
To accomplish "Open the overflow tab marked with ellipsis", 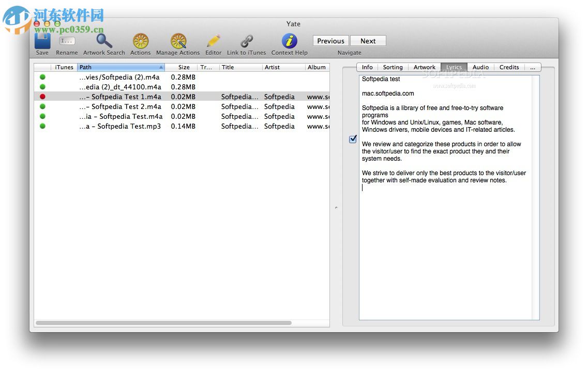I will click(x=533, y=67).
